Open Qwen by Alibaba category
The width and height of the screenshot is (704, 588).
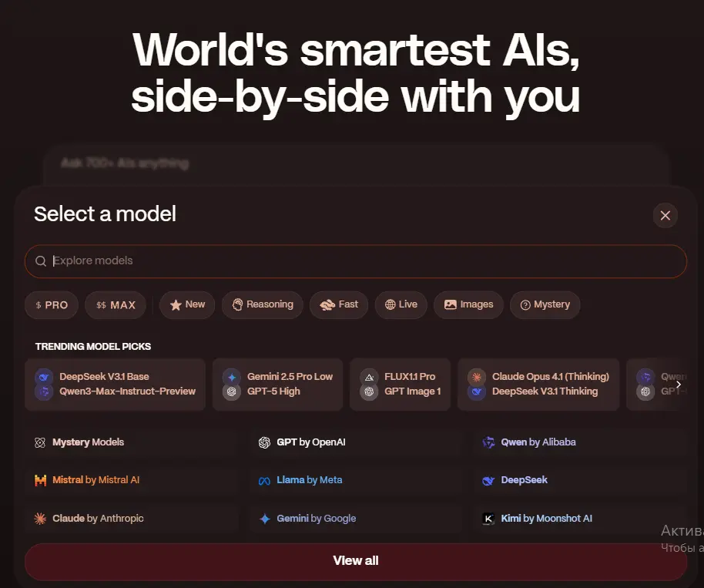pyautogui.click(x=580, y=442)
